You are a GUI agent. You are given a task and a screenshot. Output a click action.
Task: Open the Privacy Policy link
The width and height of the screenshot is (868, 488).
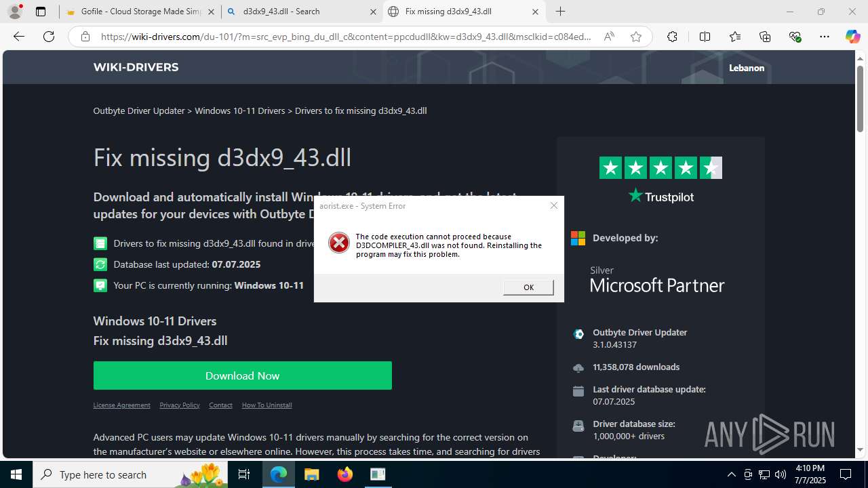coord(180,405)
